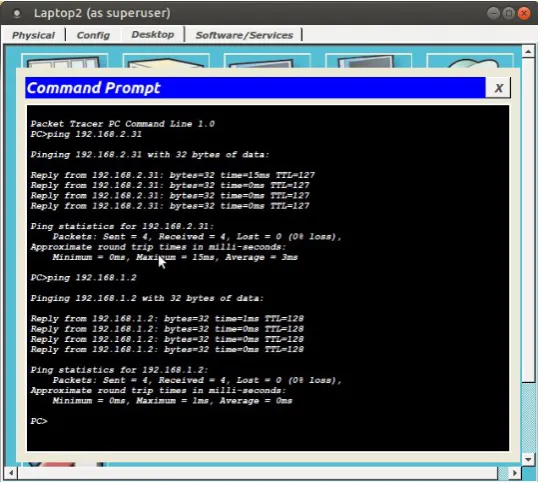The width and height of the screenshot is (543, 484).
Task: Close the Laptop2 window
Action: point(524,14)
